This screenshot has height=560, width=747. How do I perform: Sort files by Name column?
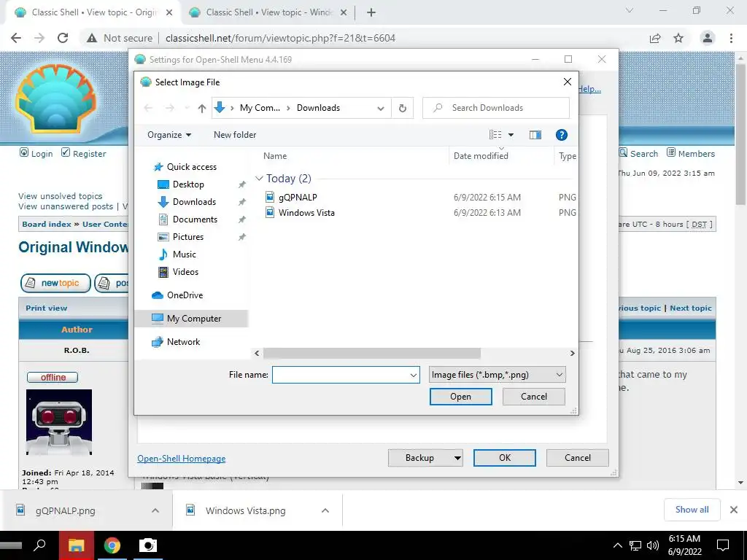(275, 156)
